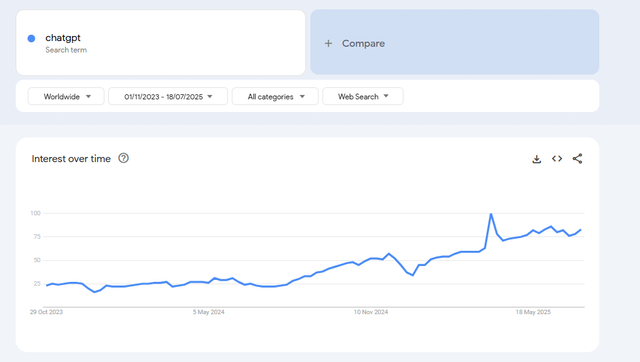Image resolution: width=640 pixels, height=362 pixels.
Task: Click the 29 Oct 2023 axis label
Action: (x=46, y=312)
